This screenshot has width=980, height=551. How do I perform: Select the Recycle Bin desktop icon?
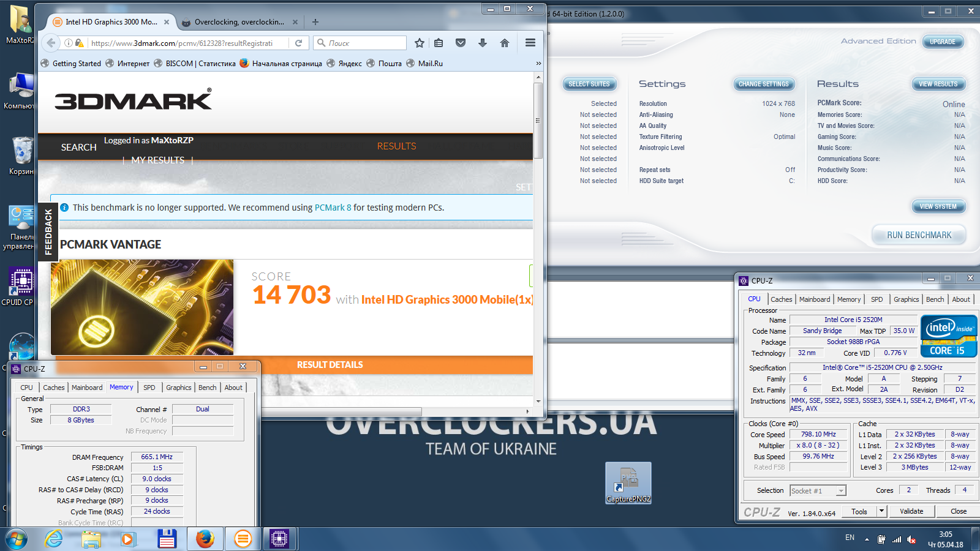tap(21, 156)
